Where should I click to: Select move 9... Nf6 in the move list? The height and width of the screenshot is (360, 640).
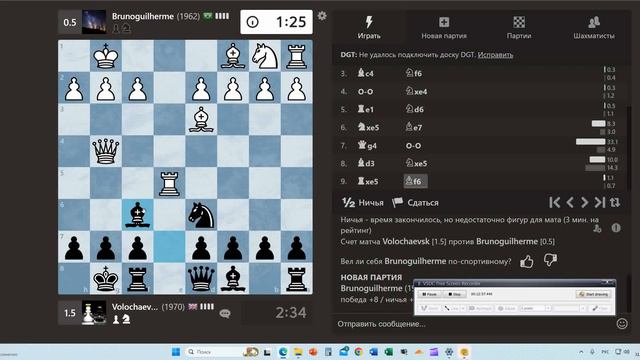coord(415,181)
